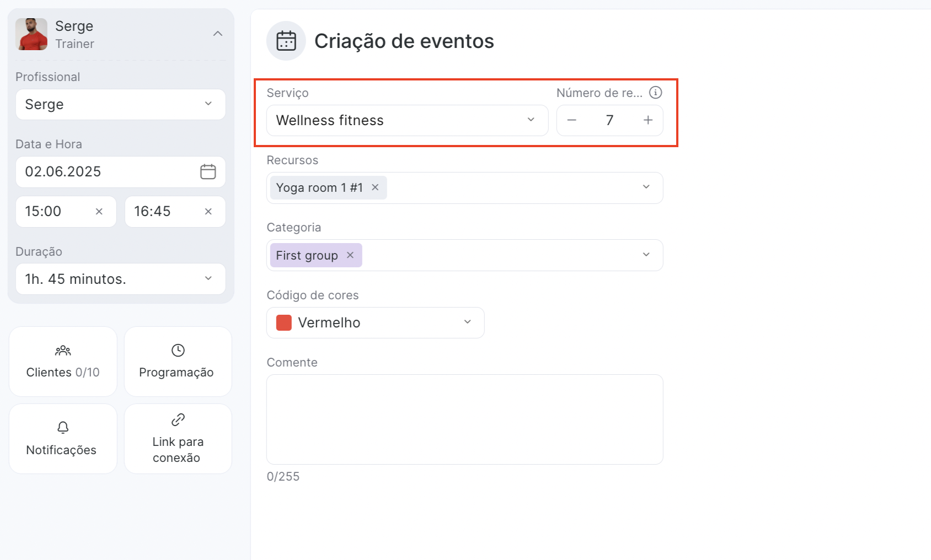Expand the Categoria dropdown list

[646, 255]
